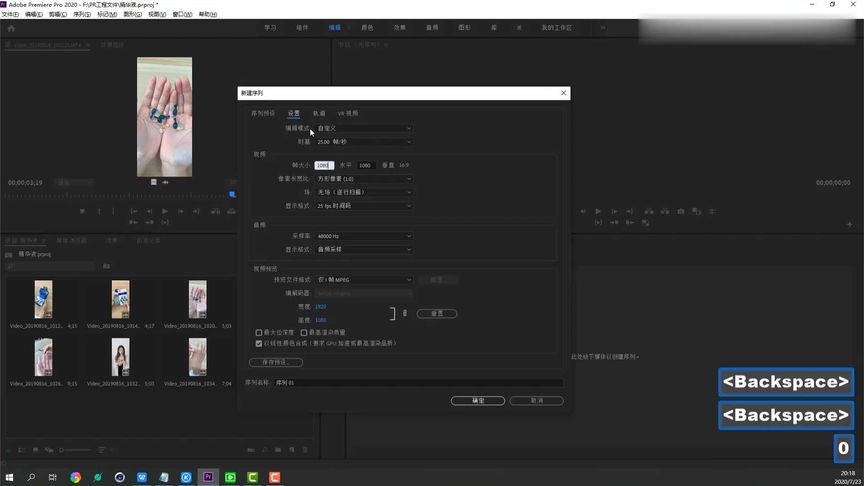Click the 序列名称 text field
This screenshot has width=864, height=486.
click(x=420, y=383)
